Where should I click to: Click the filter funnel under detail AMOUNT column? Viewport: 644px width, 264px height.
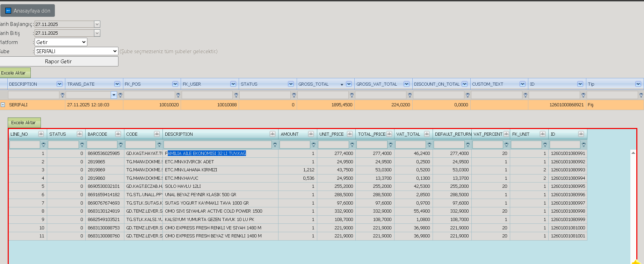point(313,145)
